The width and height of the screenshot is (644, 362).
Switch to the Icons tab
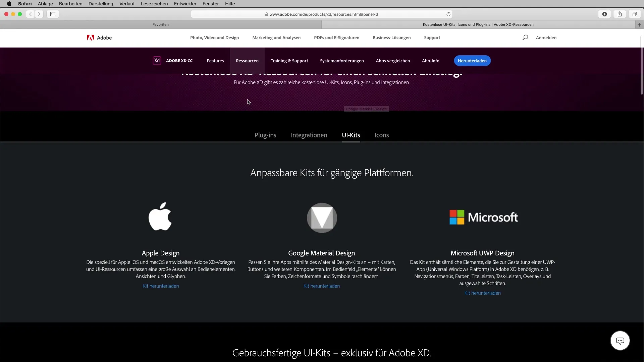(382, 135)
